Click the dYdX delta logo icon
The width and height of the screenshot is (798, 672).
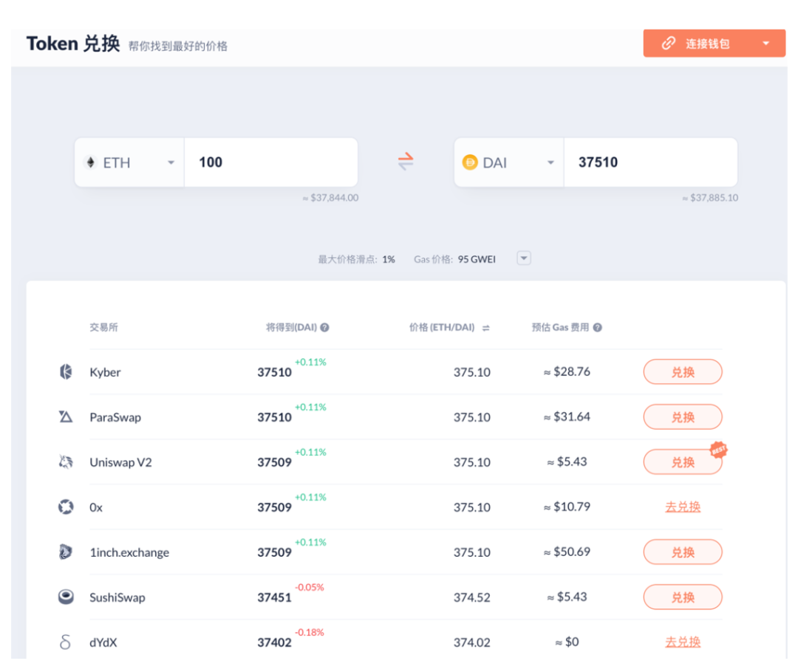click(x=66, y=642)
